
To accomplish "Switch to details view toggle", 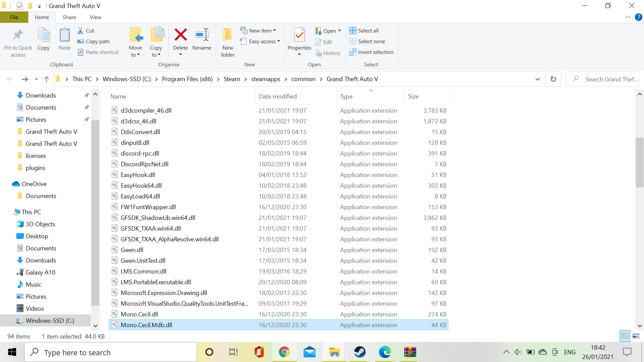I will click(625, 336).
